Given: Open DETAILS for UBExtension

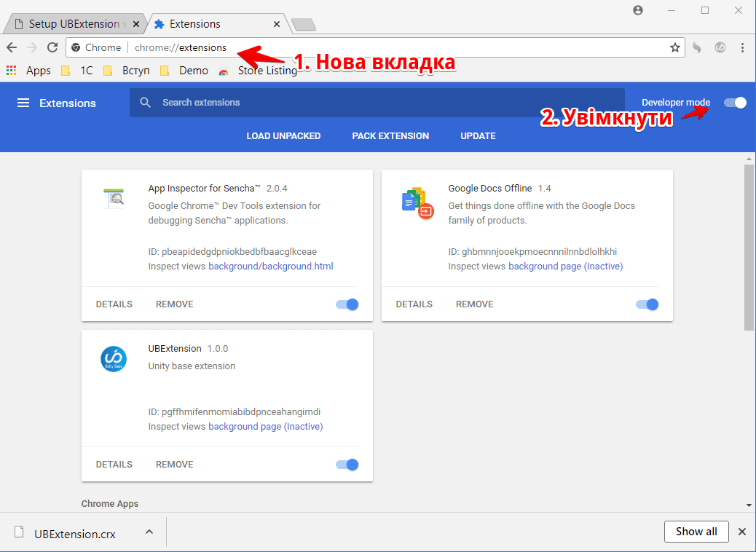Looking at the screenshot, I should (114, 465).
